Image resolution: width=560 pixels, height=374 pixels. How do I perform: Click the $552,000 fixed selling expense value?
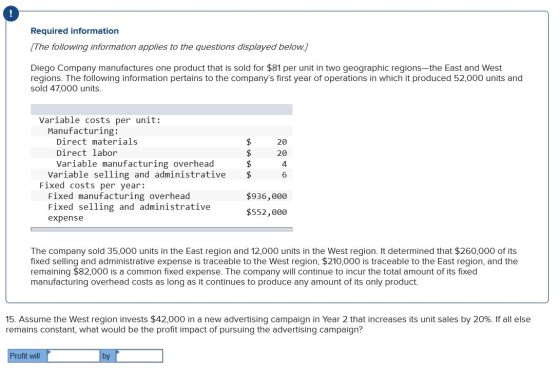[x=266, y=212]
